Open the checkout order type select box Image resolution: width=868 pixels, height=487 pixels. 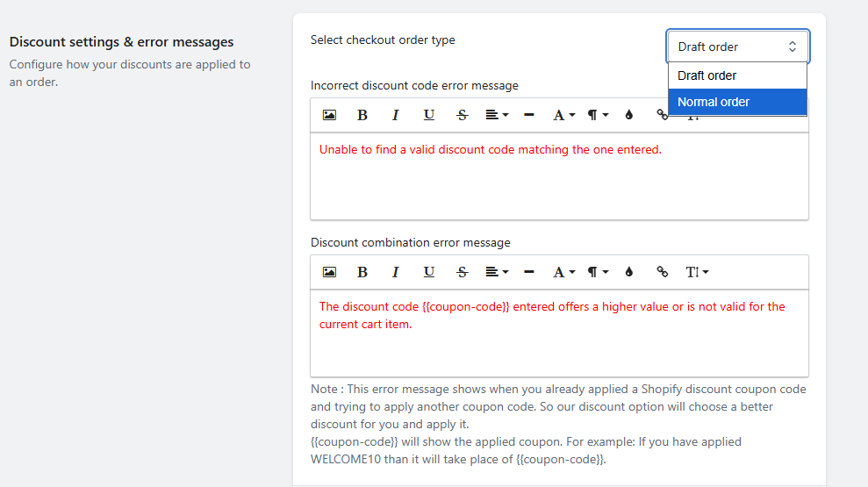click(x=737, y=47)
